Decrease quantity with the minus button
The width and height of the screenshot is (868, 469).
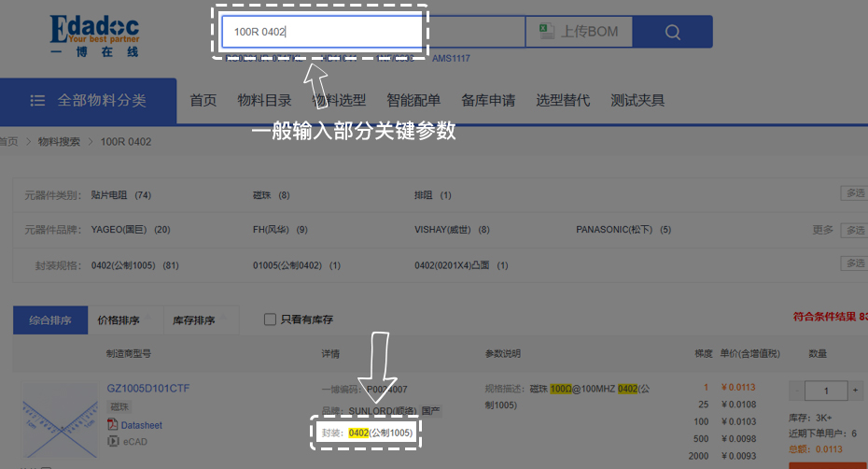(x=799, y=390)
